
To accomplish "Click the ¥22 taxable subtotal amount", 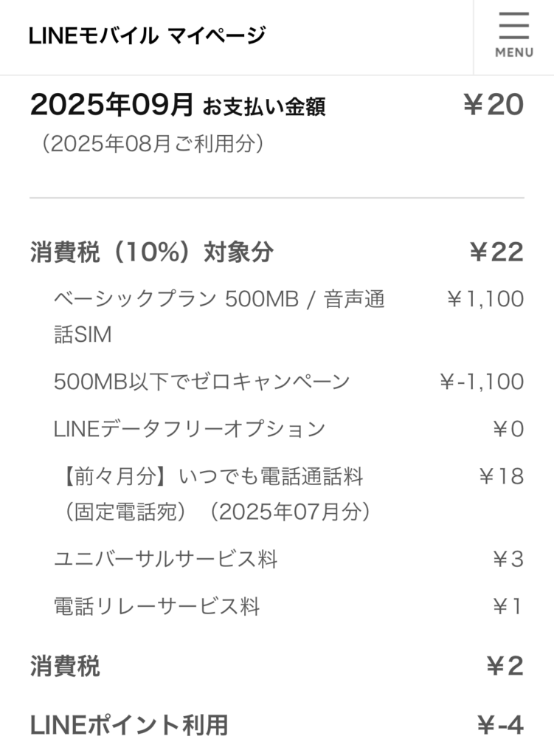I will click(496, 252).
